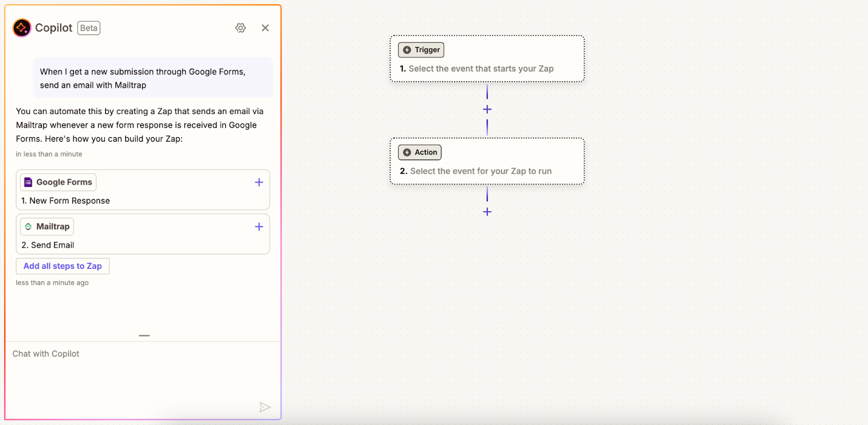Add the Mailtrap step with plus
The height and width of the screenshot is (425, 868).
259,227
